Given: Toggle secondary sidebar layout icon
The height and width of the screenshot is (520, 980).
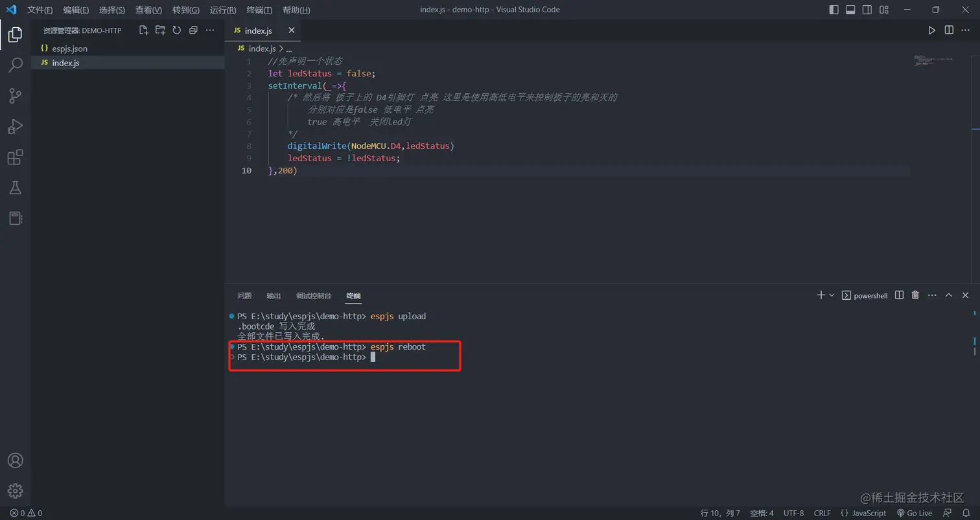Looking at the screenshot, I should (867, 10).
